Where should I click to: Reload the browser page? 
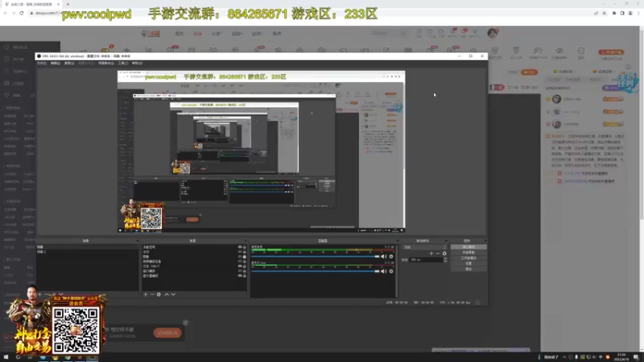[22, 13]
